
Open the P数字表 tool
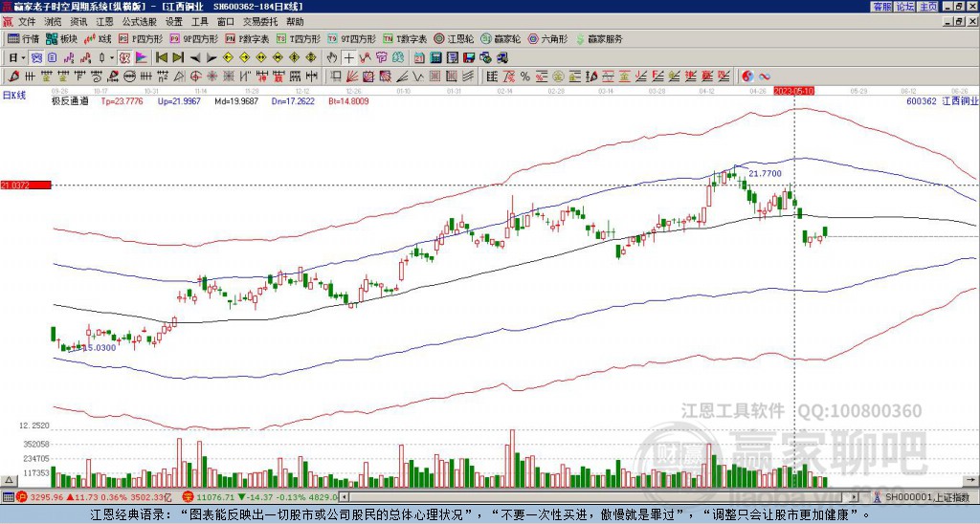pos(247,38)
